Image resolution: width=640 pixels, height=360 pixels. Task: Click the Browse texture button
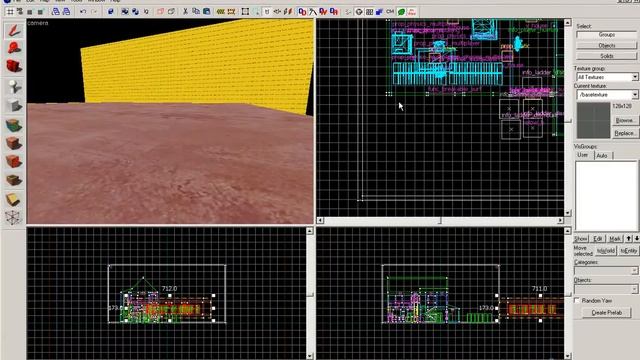click(624, 120)
